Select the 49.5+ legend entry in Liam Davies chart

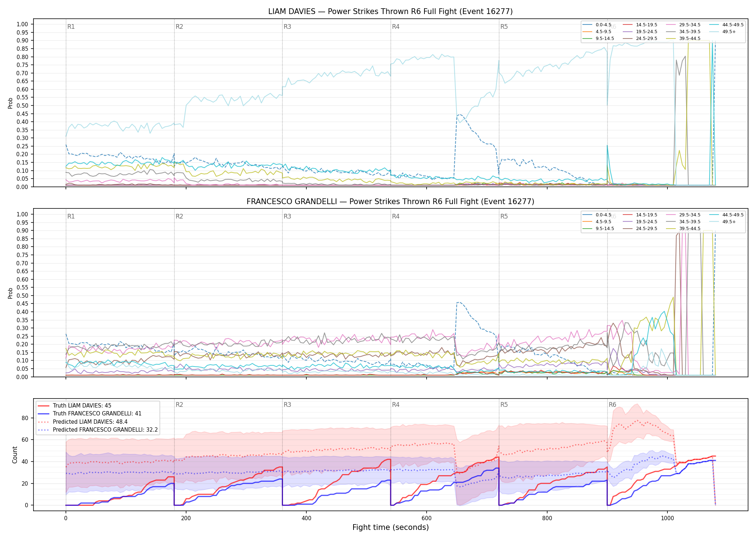[723, 32]
